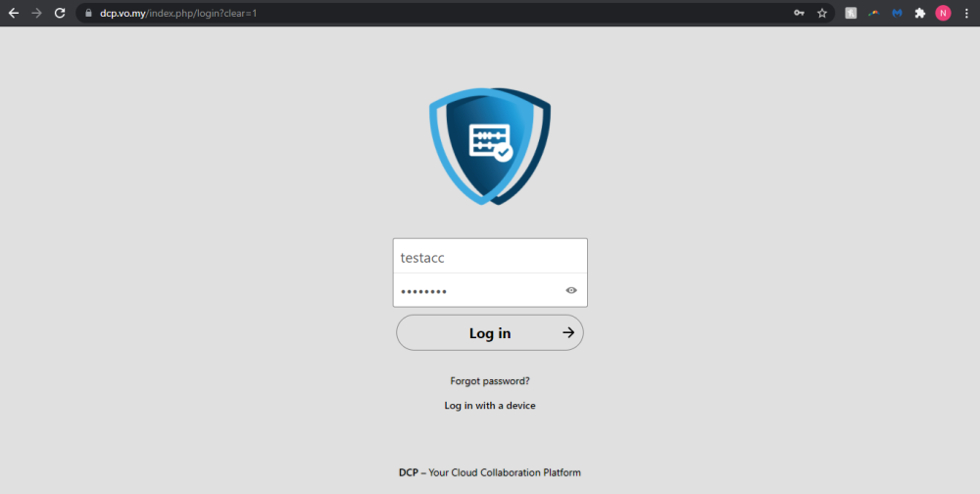This screenshot has width=980, height=494.
Task: Show password with the eye icon
Action: 571,290
